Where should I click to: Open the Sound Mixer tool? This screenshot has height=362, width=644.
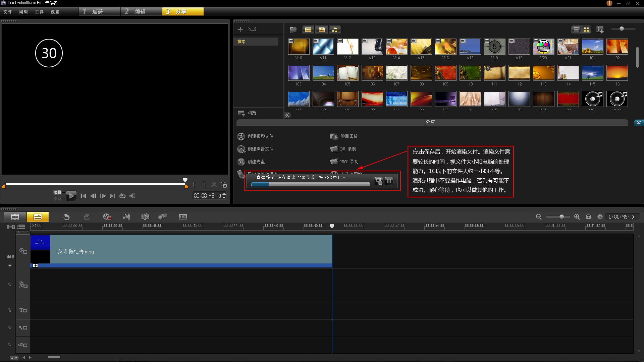[127, 217]
